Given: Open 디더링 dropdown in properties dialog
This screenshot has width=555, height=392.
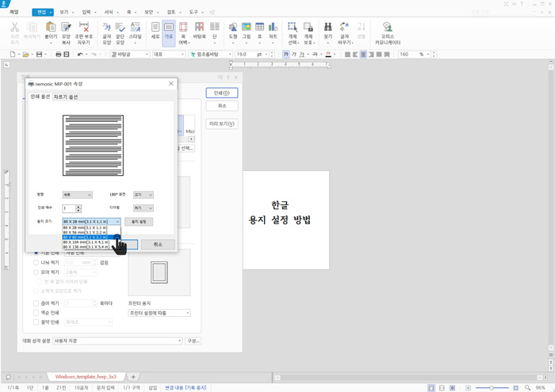Looking at the screenshot, I should (x=143, y=208).
